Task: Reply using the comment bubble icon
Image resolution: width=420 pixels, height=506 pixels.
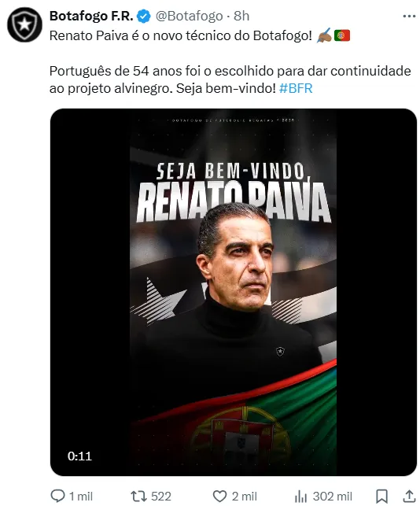Action: click(x=58, y=496)
